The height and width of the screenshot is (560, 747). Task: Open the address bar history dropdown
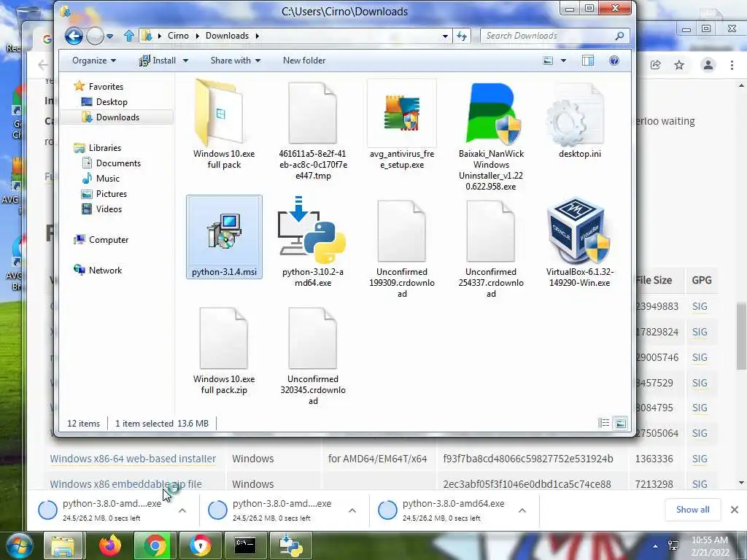[x=445, y=36]
